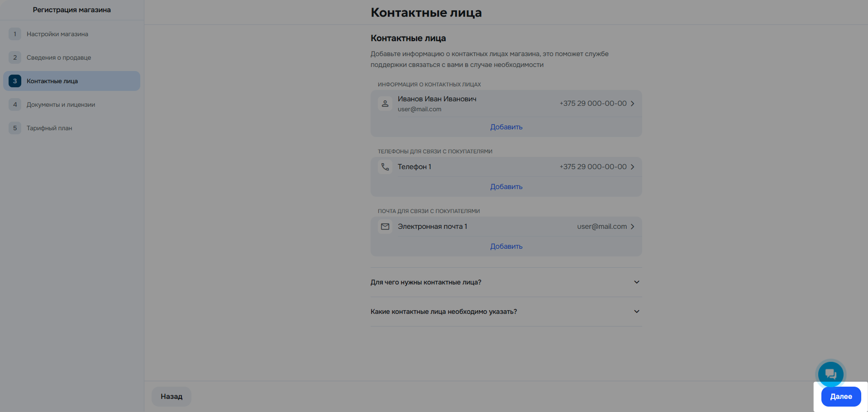Click the step 4 circle for Документы и лицензии
The width and height of the screenshot is (868, 412).
coord(15,104)
